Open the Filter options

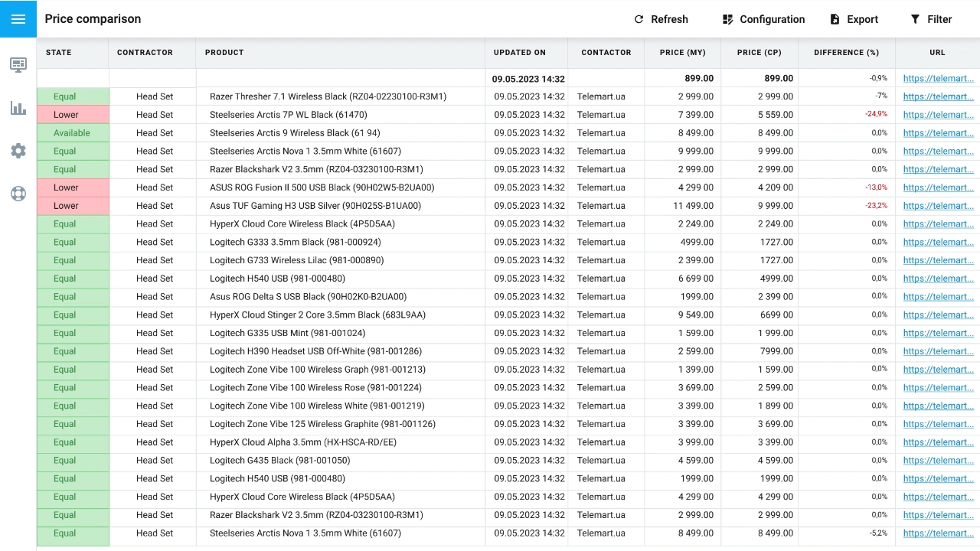(x=930, y=19)
